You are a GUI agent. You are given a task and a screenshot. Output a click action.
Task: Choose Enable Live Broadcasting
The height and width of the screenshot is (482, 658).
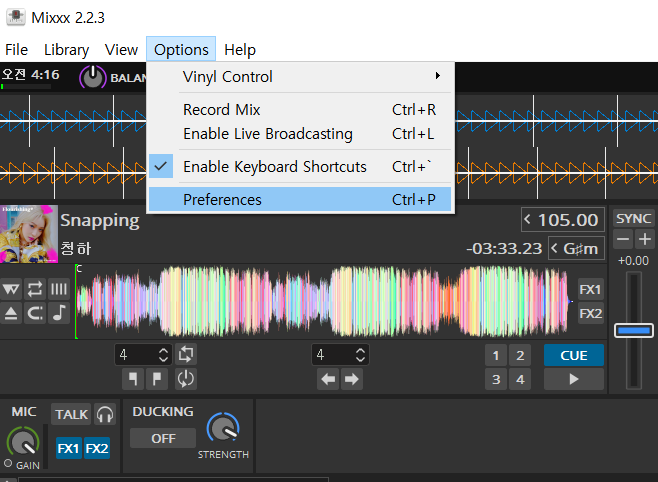[300, 134]
